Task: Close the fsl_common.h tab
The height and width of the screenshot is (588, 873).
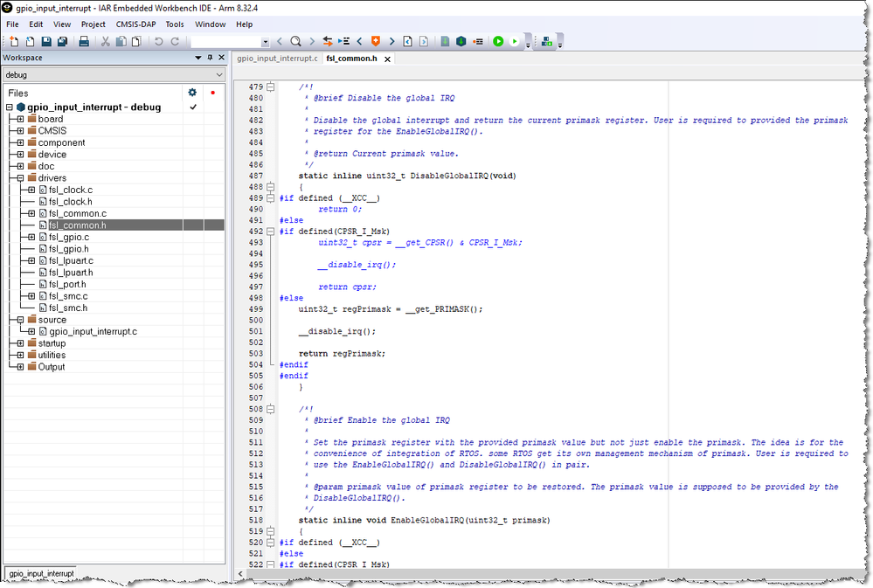Action: 387,59
